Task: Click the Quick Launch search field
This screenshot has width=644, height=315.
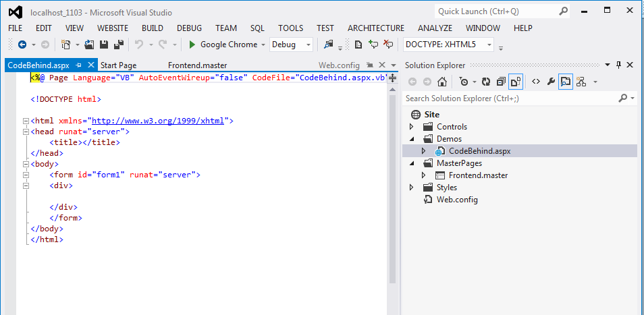Action: pos(496,11)
